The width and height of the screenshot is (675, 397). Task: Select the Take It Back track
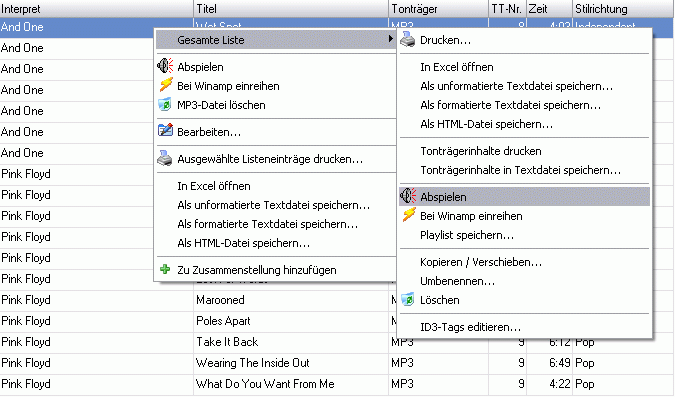[227, 342]
